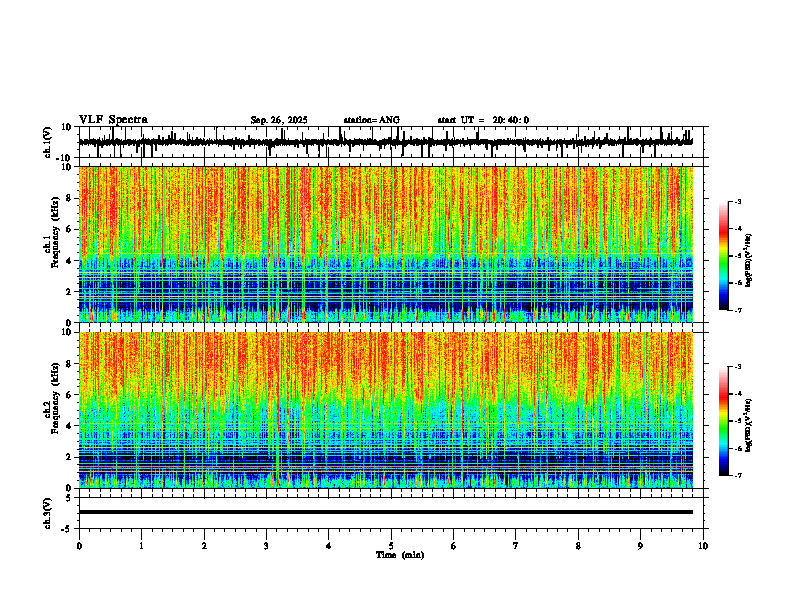Click inside the ch.2 spectrogram panel
The height and width of the screenshot is (612, 792).
[x=386, y=410]
